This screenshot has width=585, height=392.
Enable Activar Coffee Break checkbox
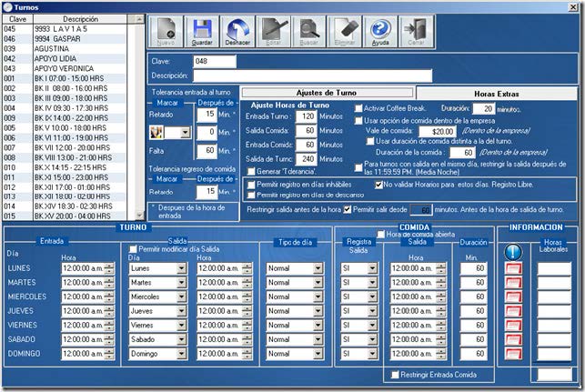(358, 108)
